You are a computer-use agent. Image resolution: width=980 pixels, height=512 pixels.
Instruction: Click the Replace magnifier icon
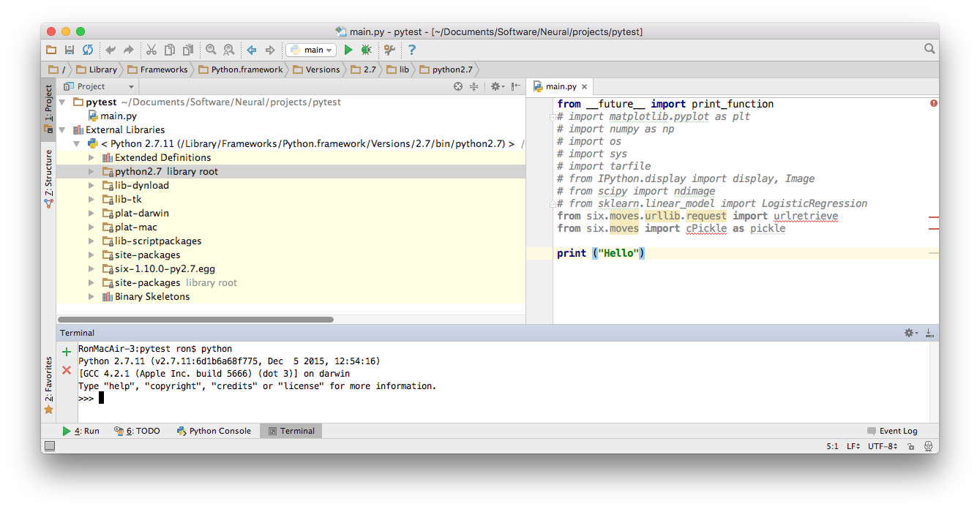(x=229, y=50)
